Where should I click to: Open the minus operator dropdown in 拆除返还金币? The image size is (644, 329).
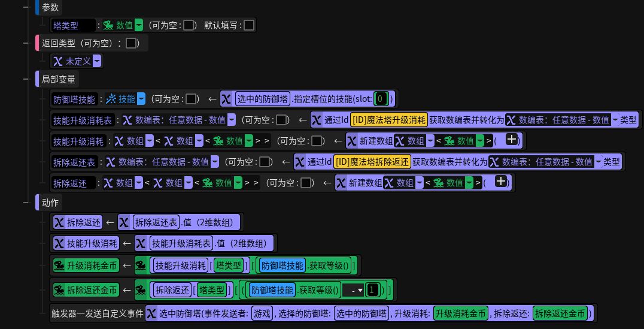click(354, 291)
